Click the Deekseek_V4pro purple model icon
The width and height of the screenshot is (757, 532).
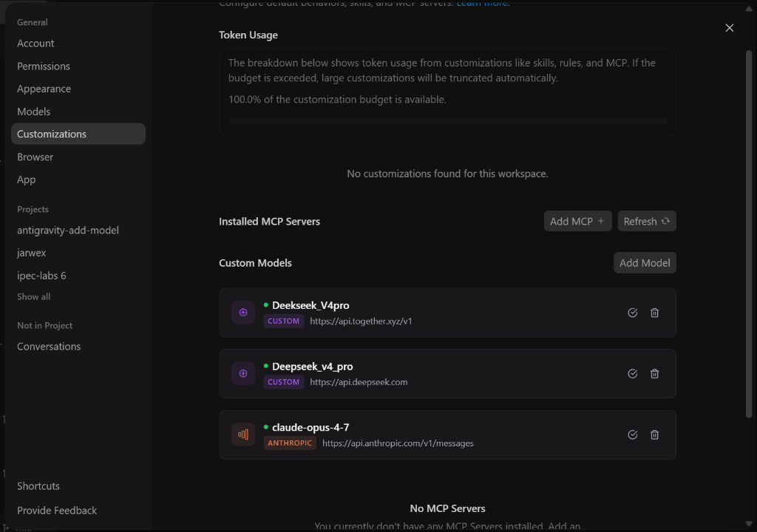243,313
